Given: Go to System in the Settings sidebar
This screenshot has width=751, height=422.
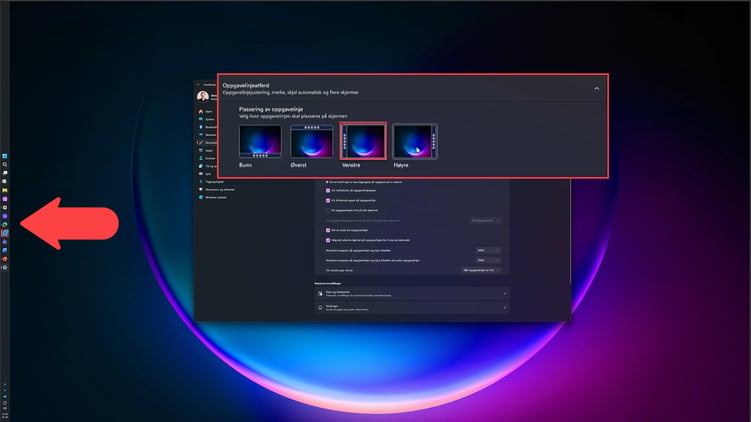Looking at the screenshot, I should pos(206,119).
